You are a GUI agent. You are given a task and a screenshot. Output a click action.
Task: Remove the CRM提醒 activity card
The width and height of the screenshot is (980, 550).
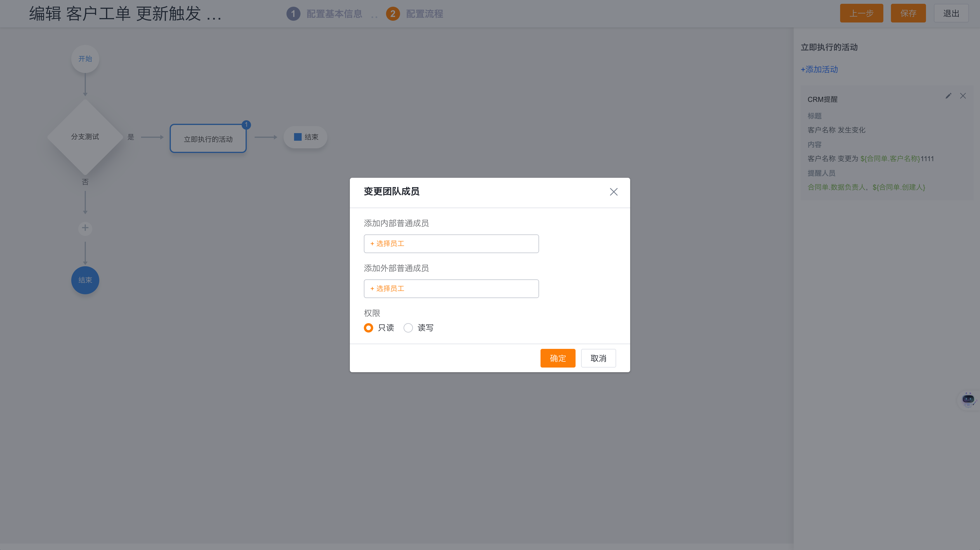[x=962, y=96]
